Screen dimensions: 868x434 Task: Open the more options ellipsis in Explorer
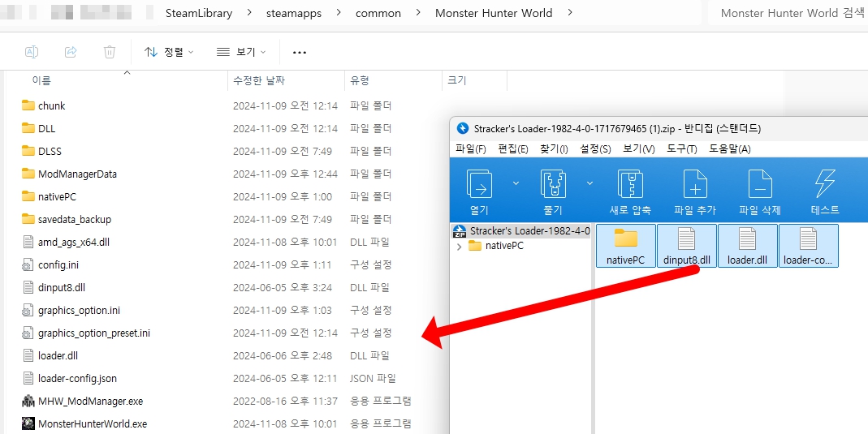point(299,52)
